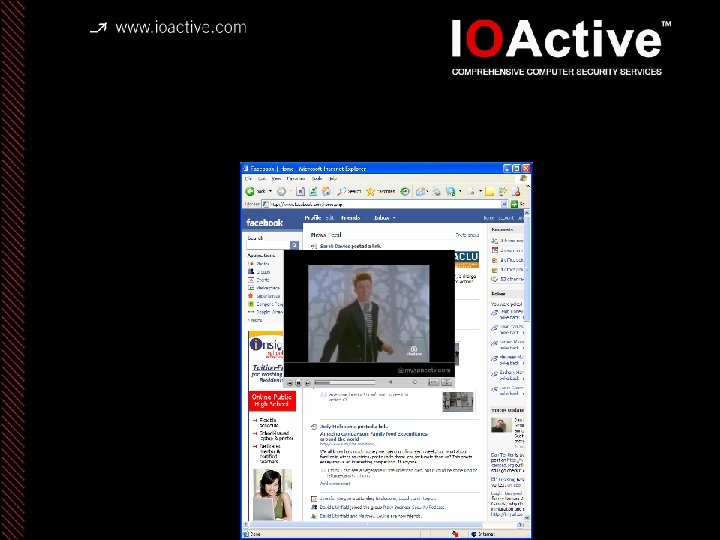Click the rewind button on video player
The height and width of the screenshot is (540, 720).
[x=290, y=382]
